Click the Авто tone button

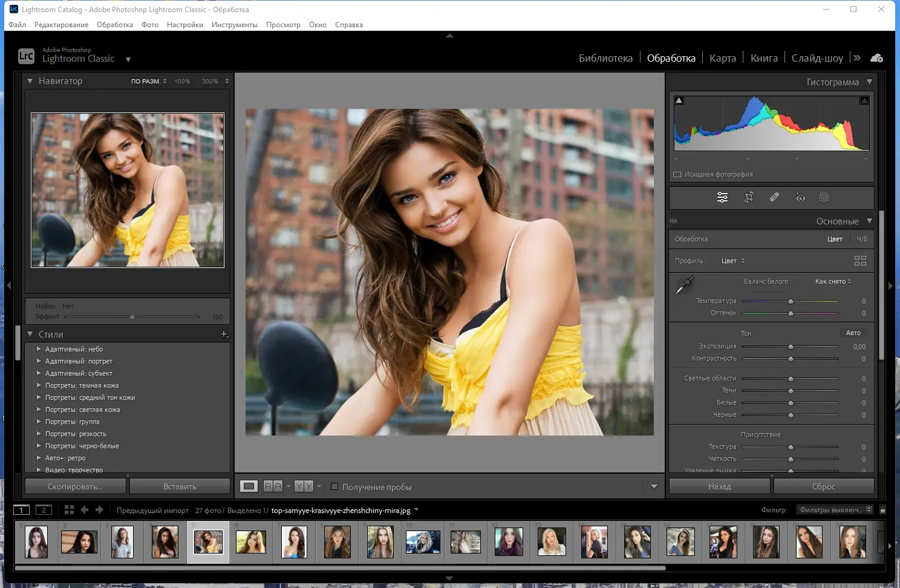[x=853, y=333]
